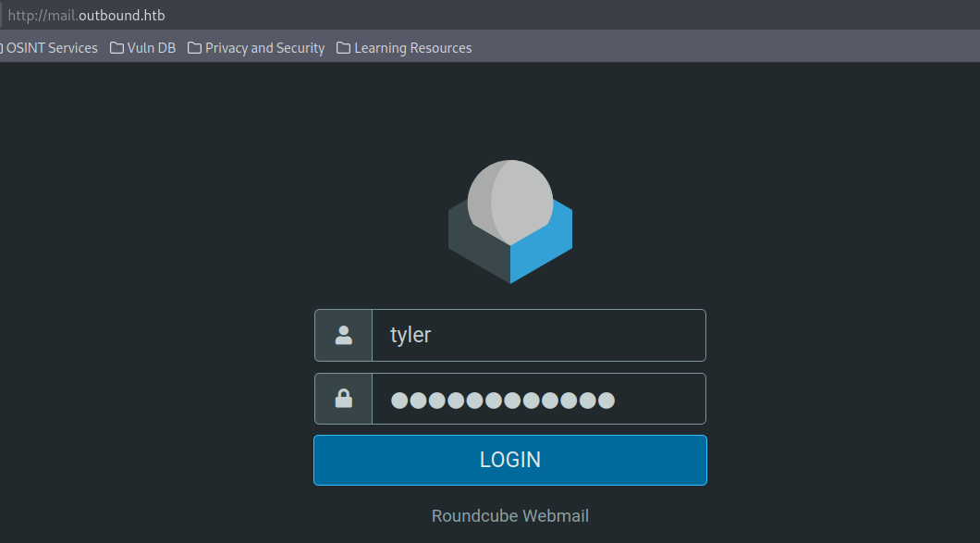This screenshot has height=543, width=980.
Task: Open the Privacy and Security bookmark folder
Action: 264,48
